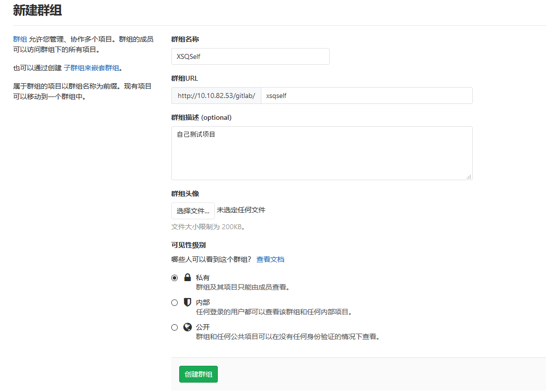The image size is (546, 392).
Task: Click the lock icon beside 私有
Action: (x=187, y=277)
